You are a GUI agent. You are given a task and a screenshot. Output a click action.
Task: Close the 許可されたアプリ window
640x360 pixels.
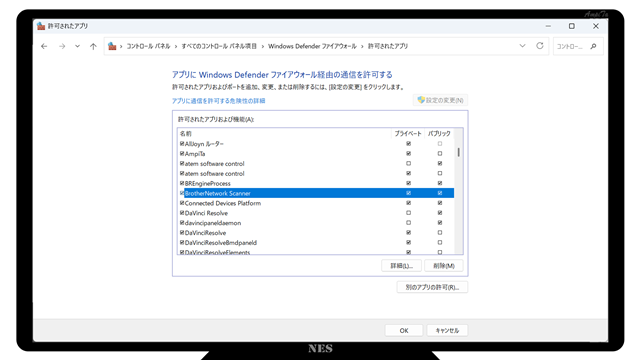point(596,26)
